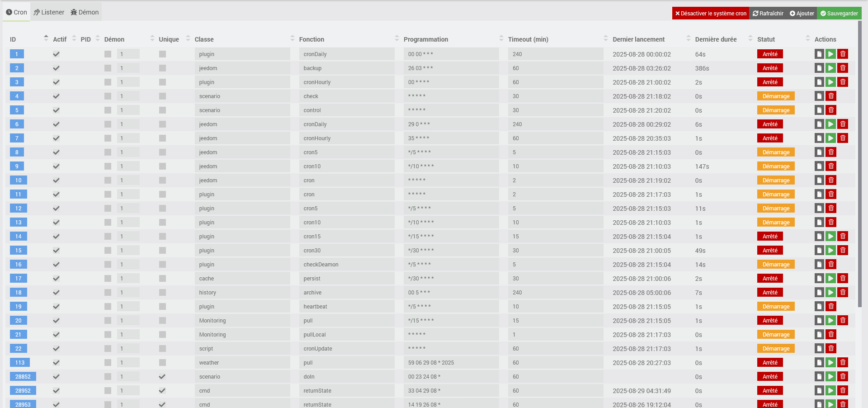Viewport: 868px width, 408px height.
Task: Start jeedom cronDaily in row 6
Action: (x=831, y=124)
